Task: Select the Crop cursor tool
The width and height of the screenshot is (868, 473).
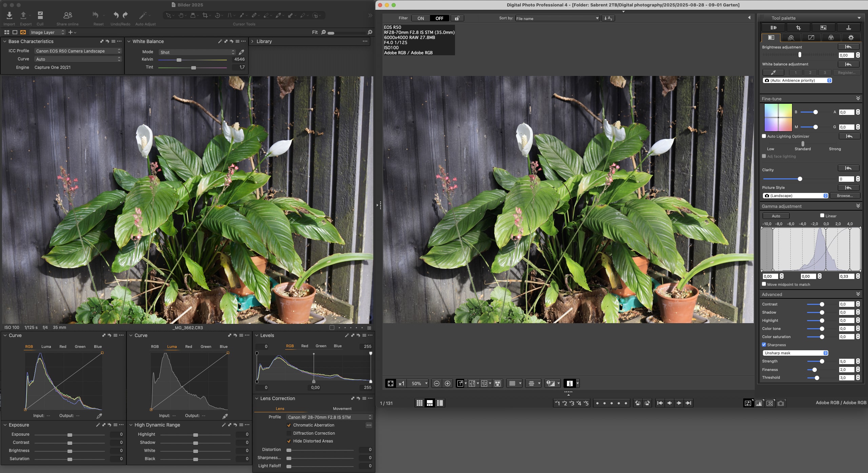Action: click(x=205, y=15)
